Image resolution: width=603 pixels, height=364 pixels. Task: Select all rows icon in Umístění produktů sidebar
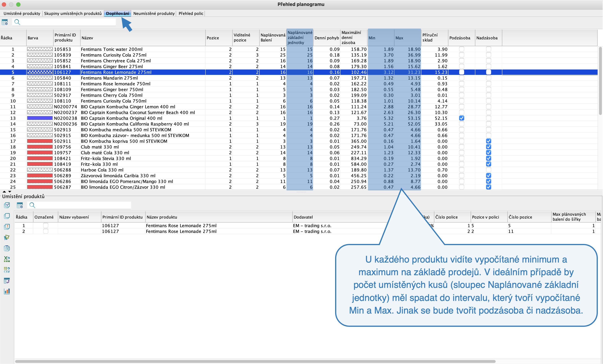(7, 205)
